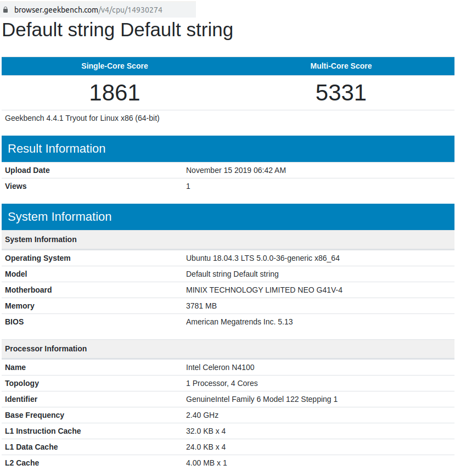The image size is (455, 476).
Task: Click the '24.0 KB x 4' value
Action: tap(206, 447)
